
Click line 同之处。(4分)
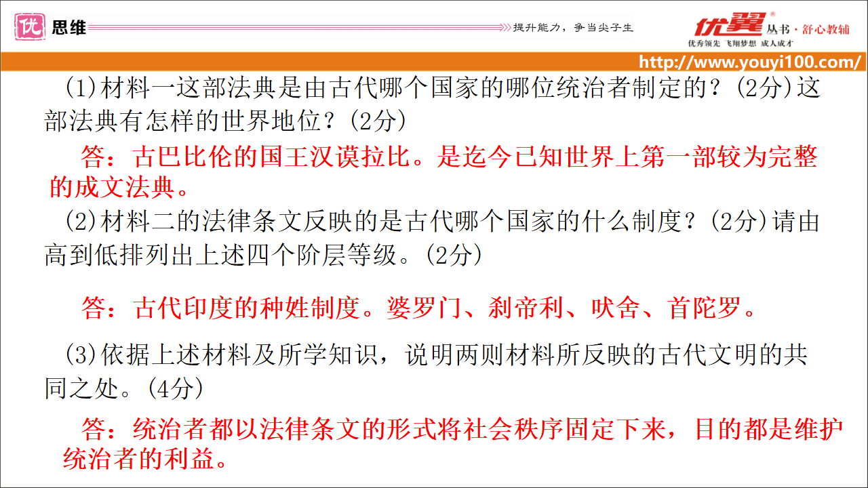pyautogui.click(x=124, y=388)
